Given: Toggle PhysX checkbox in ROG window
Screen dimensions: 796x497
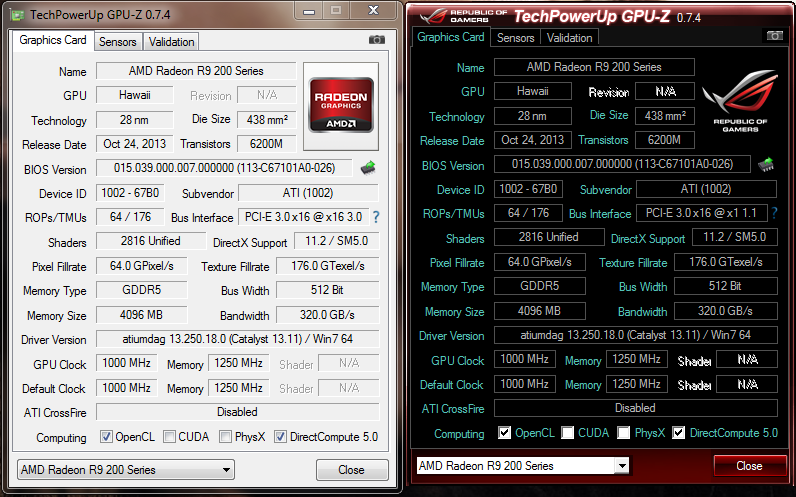Looking at the screenshot, I should pyautogui.click(x=624, y=433).
